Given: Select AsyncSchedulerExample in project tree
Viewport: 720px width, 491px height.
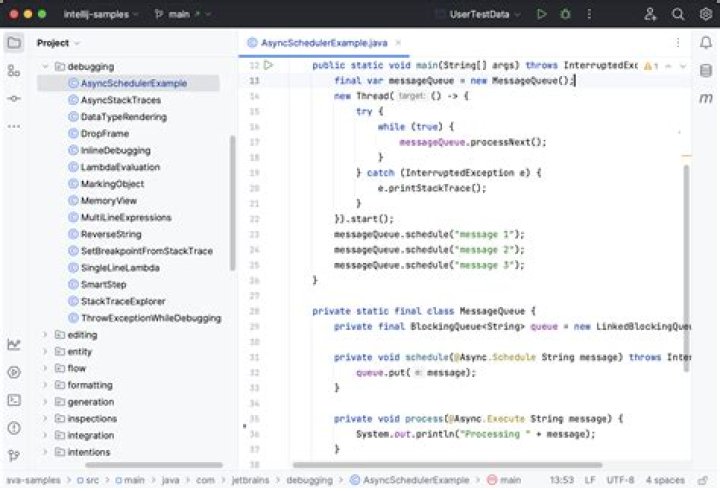Looking at the screenshot, I should click(128, 83).
